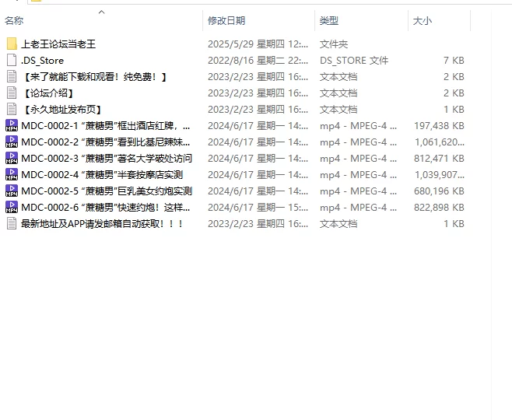Click the size value 7 KB
The height and width of the screenshot is (420, 512).
(x=454, y=61)
